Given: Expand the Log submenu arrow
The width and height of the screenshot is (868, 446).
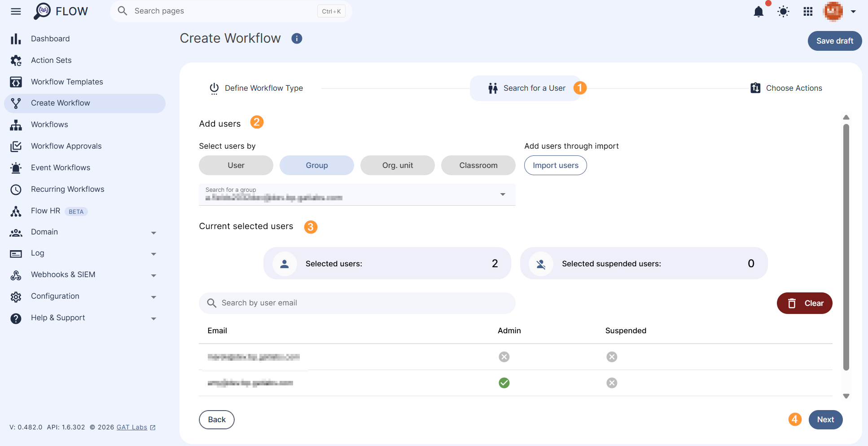Looking at the screenshot, I should tap(153, 254).
